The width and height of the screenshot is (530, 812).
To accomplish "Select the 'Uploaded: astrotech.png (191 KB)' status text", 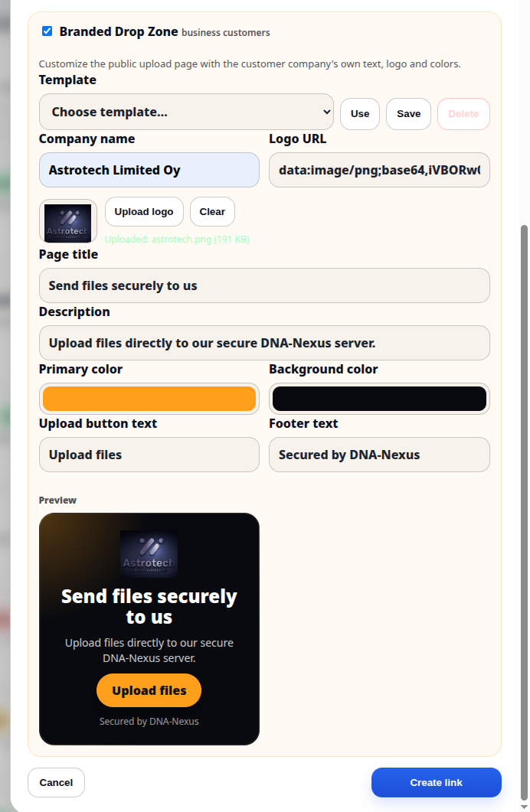I will pos(177,240).
